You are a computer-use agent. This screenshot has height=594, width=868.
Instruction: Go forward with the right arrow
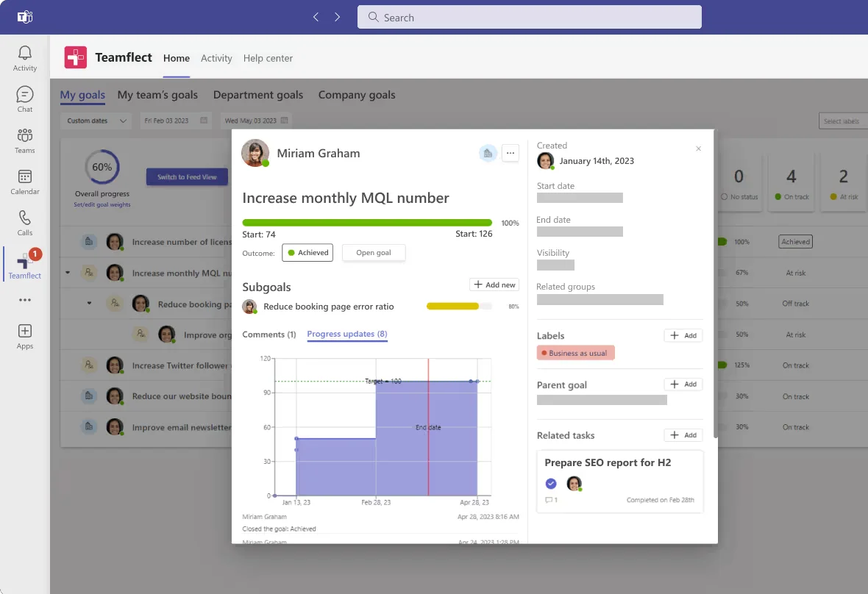point(337,17)
